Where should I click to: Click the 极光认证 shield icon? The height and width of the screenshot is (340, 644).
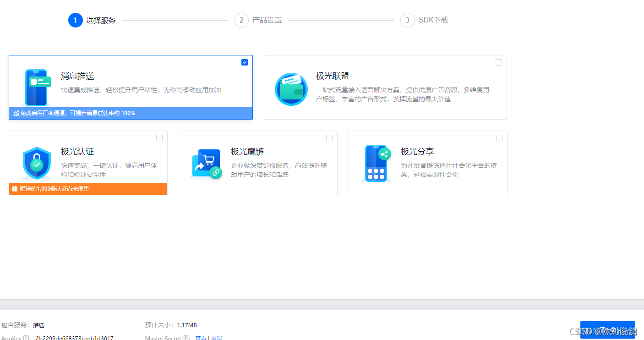(37, 163)
